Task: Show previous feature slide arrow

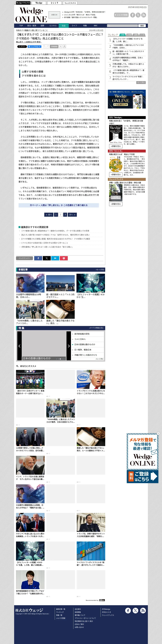Action: 19,346
